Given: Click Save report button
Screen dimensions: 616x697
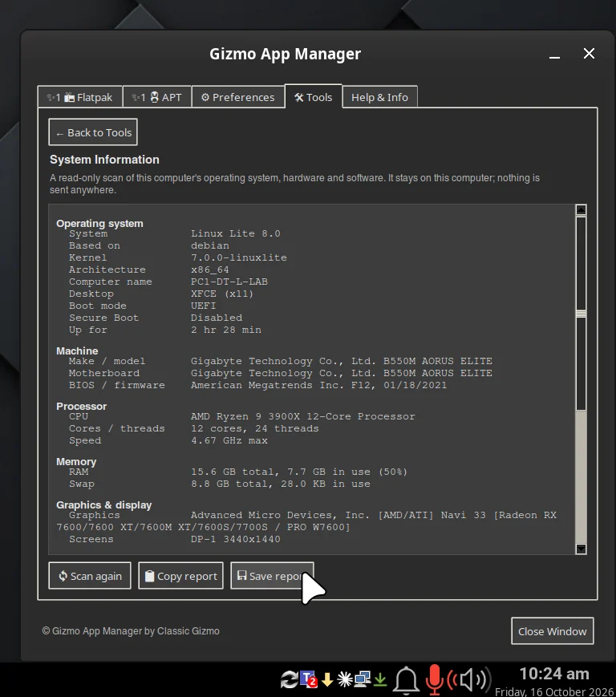Looking at the screenshot, I should click(272, 576).
